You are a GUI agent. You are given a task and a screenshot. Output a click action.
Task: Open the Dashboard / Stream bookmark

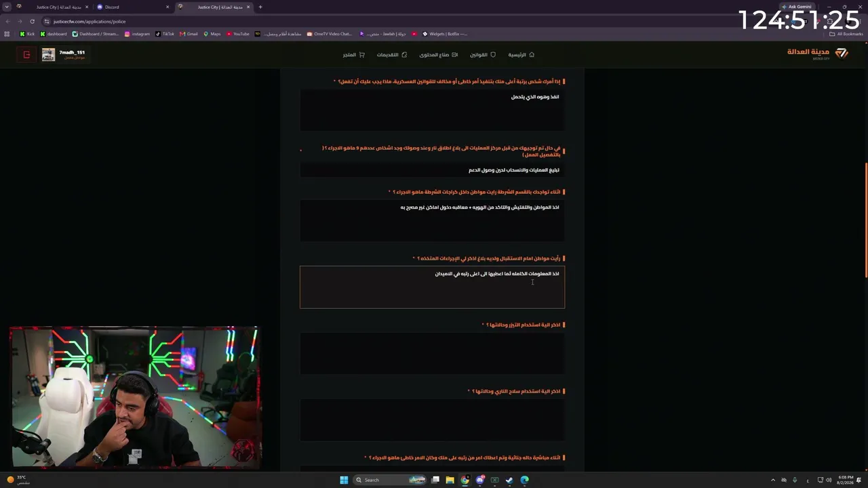tap(95, 34)
